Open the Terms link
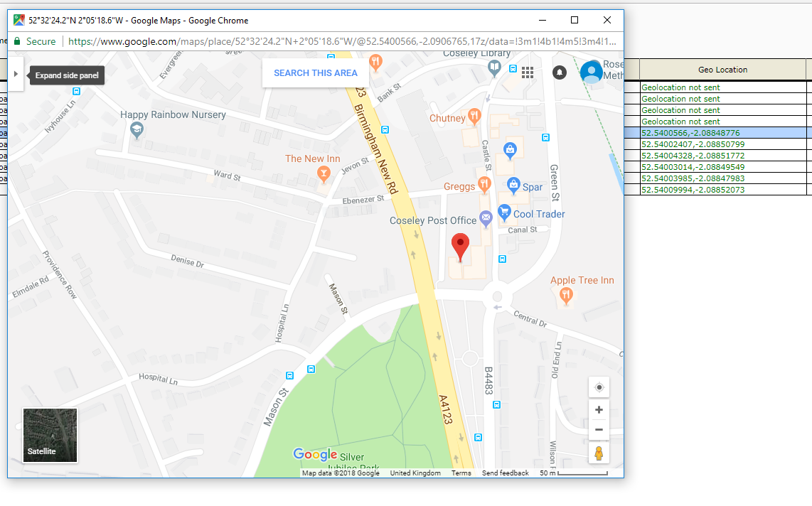The width and height of the screenshot is (812, 506). pos(461,473)
